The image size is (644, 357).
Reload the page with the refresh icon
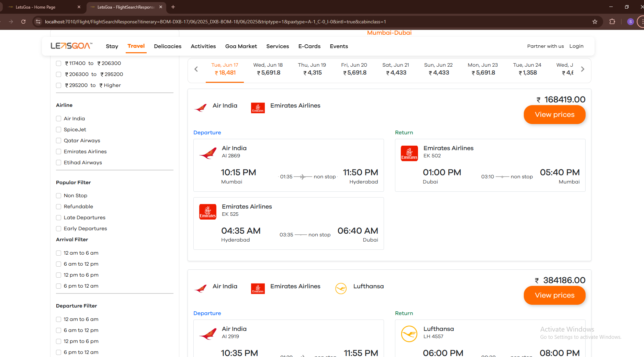tap(23, 22)
